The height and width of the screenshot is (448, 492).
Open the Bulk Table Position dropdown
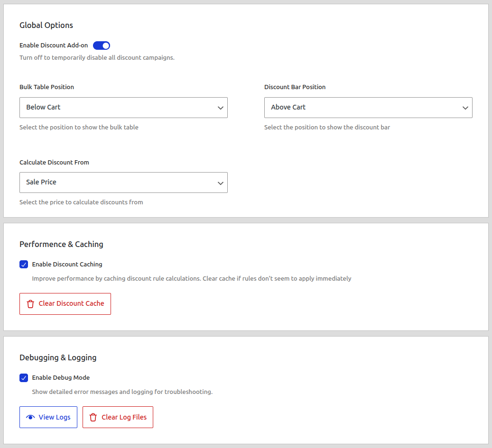point(123,108)
